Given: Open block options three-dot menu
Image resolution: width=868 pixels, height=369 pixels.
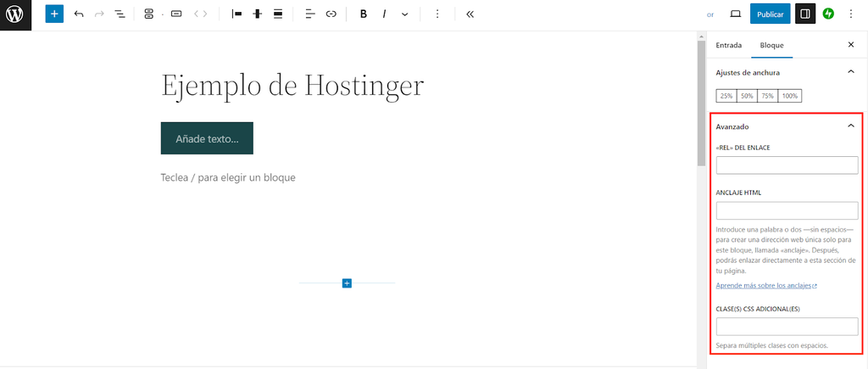Looking at the screenshot, I should (437, 14).
